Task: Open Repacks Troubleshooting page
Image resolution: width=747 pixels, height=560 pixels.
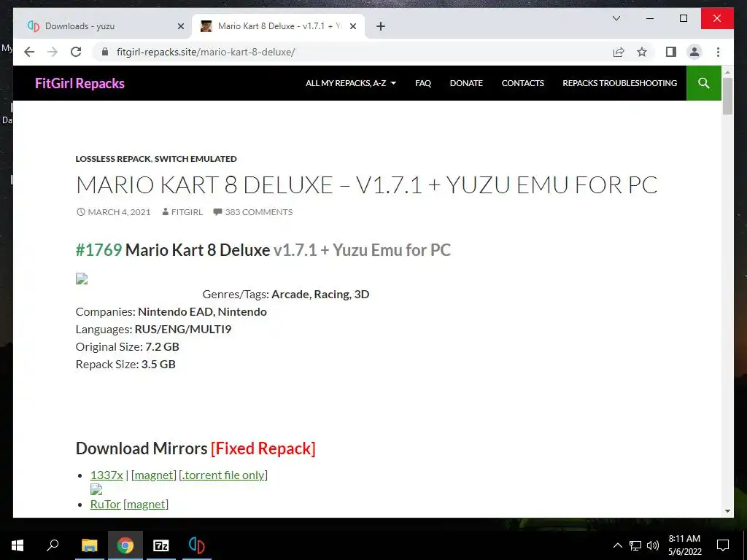Action: (x=619, y=83)
